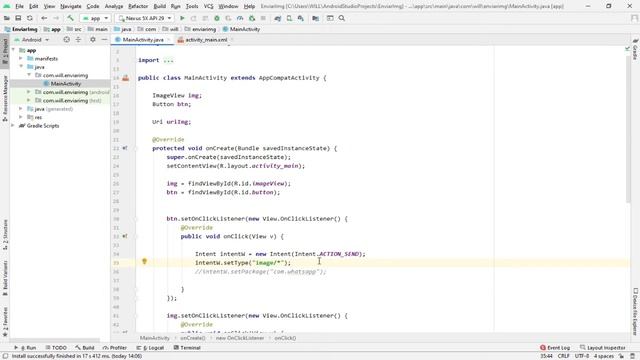Viewport: 640px width, 360px height.
Task: Open the File menu
Action: pyautogui.click(x=19, y=7)
